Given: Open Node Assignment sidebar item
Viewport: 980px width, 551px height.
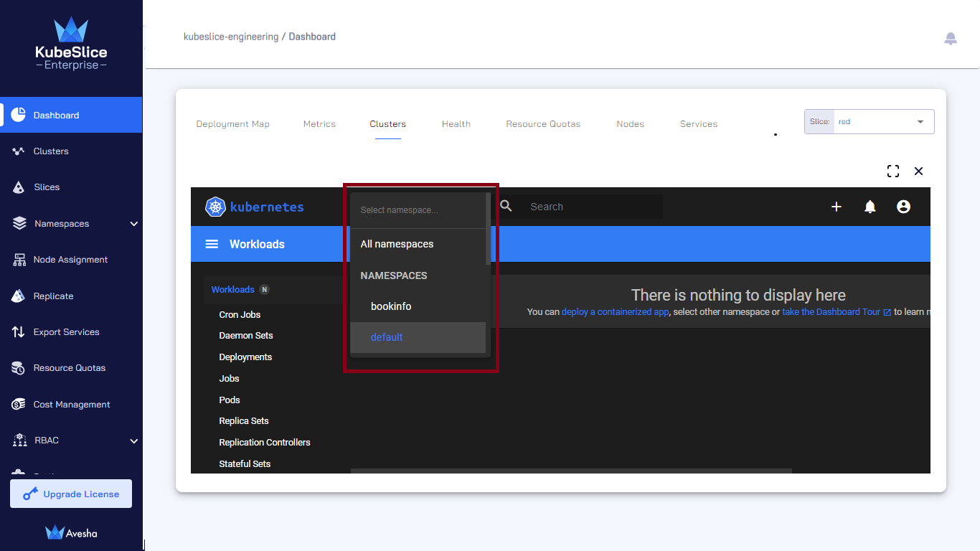Looking at the screenshot, I should pos(71,260).
